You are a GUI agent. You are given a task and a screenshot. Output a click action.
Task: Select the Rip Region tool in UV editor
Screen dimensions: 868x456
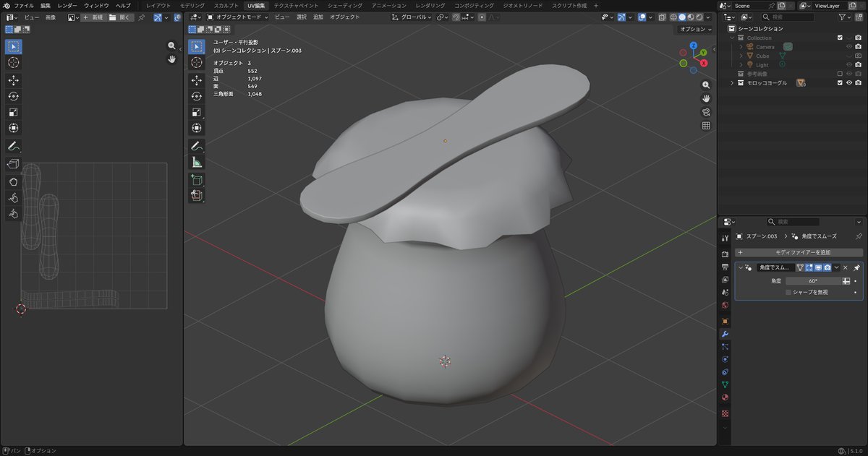14,164
